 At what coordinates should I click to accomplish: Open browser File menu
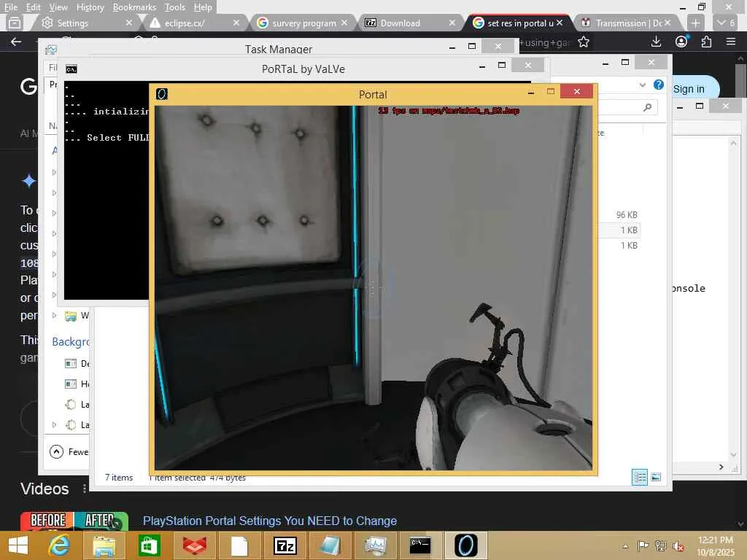pos(10,7)
